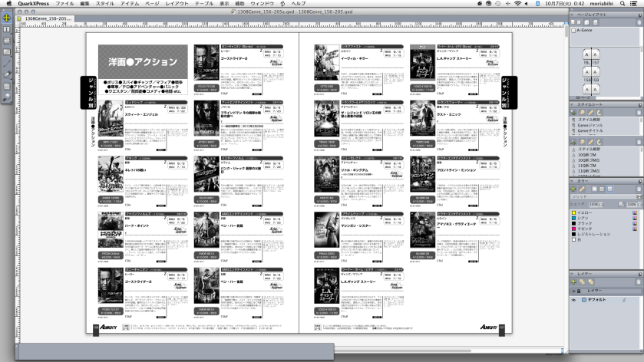Open the レイアウト menu
Image resolution: width=644 pixels, height=362 pixels.
tap(177, 3)
